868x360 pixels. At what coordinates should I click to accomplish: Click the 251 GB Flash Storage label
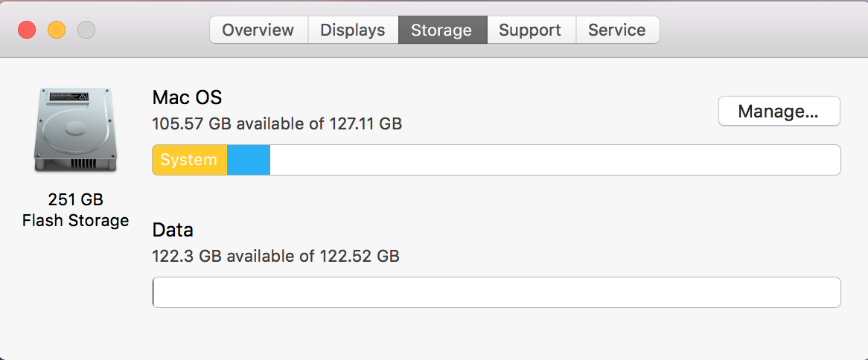point(75,210)
